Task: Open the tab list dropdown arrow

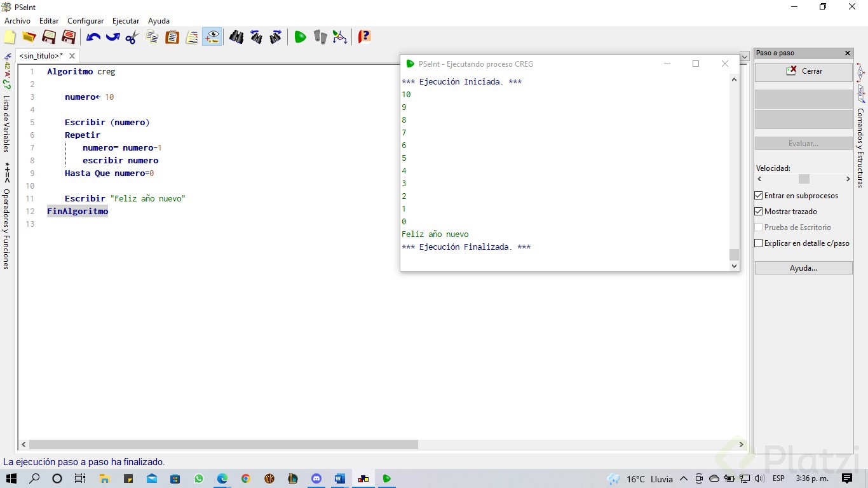Action: click(745, 57)
